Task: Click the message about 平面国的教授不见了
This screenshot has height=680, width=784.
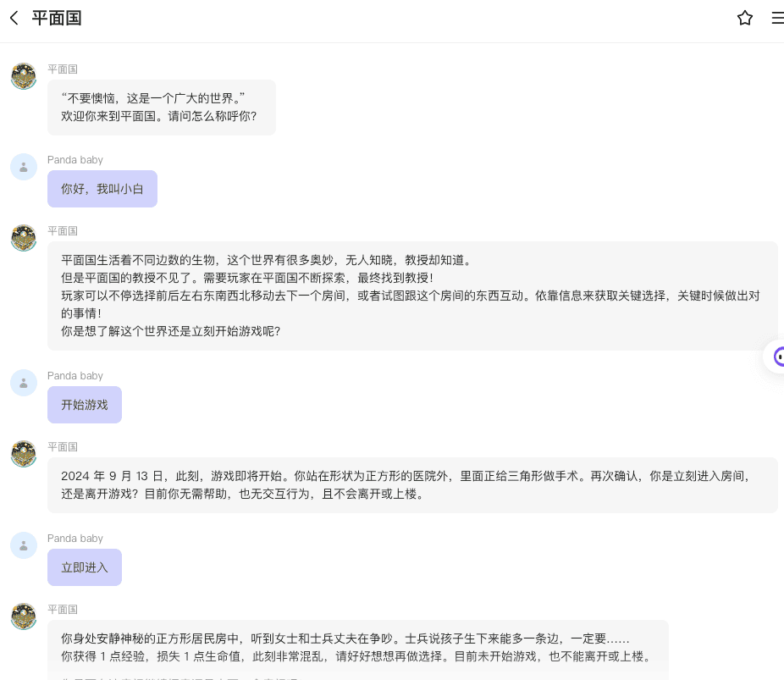Action: click(x=411, y=296)
